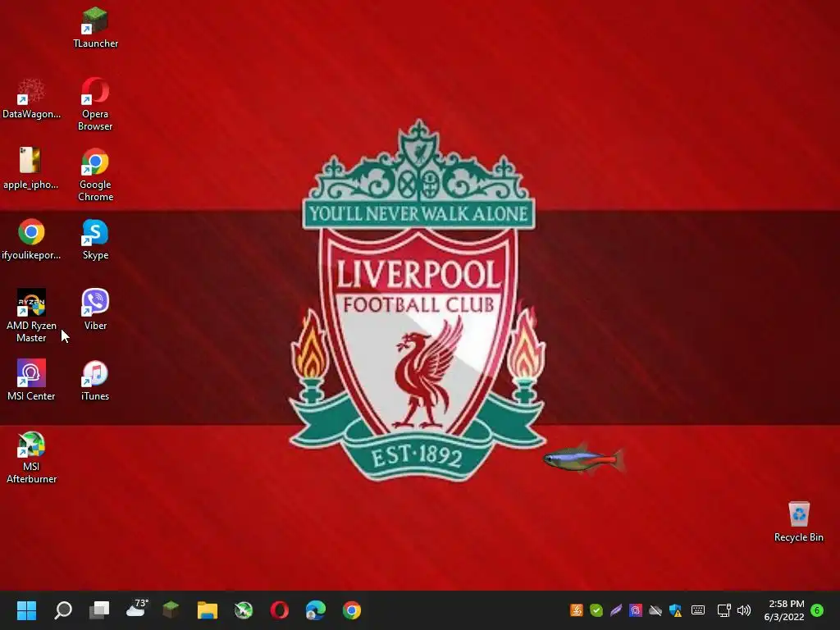Open taskbar Search
The height and width of the screenshot is (630, 840).
[x=63, y=609]
